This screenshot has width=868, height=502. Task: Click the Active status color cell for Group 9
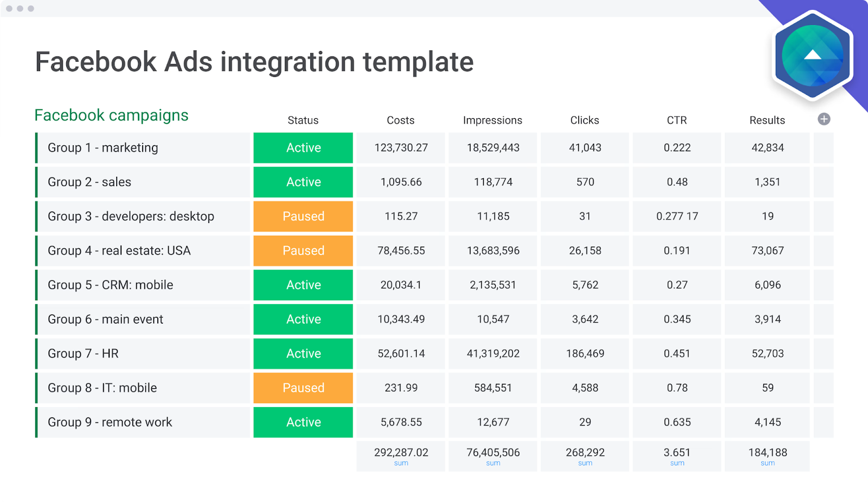[x=303, y=422]
